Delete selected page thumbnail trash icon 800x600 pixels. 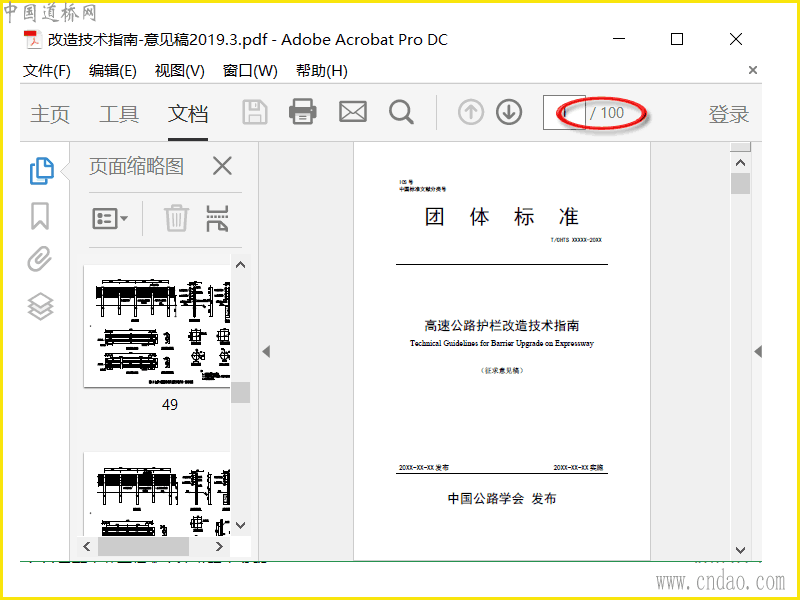(176, 218)
